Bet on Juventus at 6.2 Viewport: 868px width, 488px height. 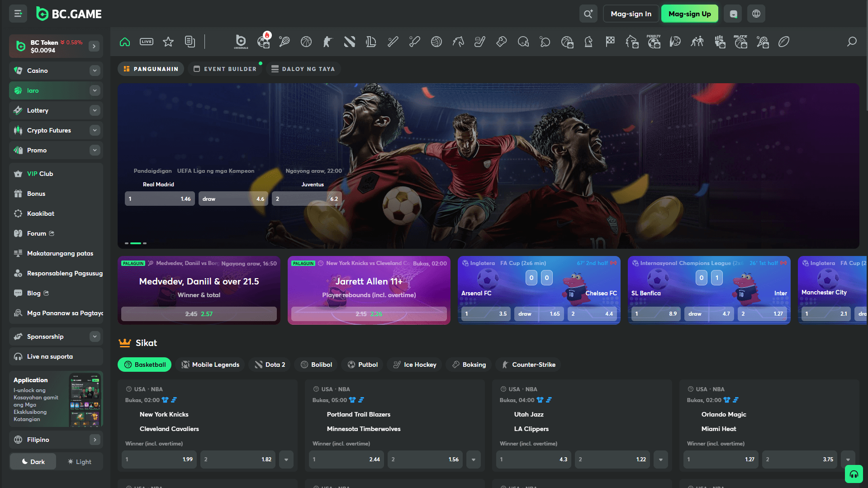[307, 199]
